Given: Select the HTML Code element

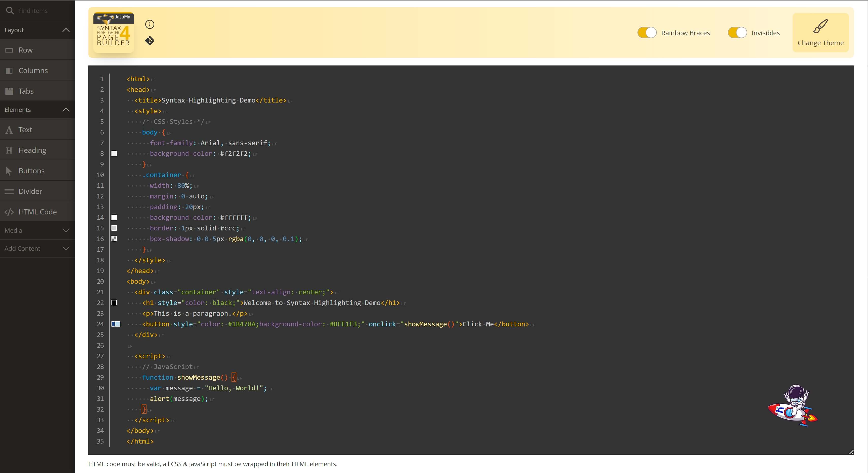Looking at the screenshot, I should click(37, 212).
